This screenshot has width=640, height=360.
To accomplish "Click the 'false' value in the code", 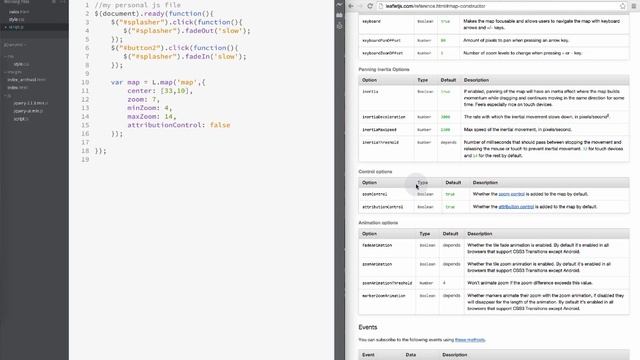I will point(220,125).
